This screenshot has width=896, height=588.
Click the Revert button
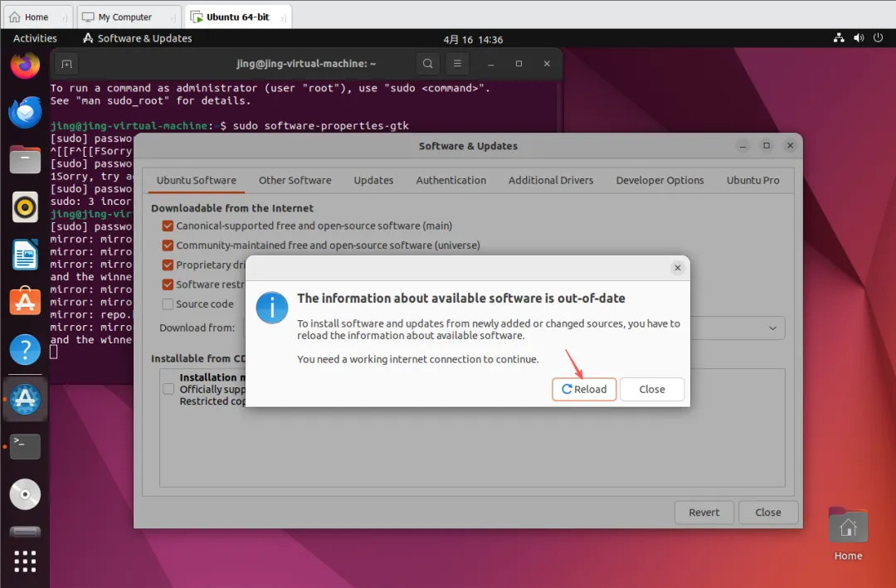click(704, 513)
